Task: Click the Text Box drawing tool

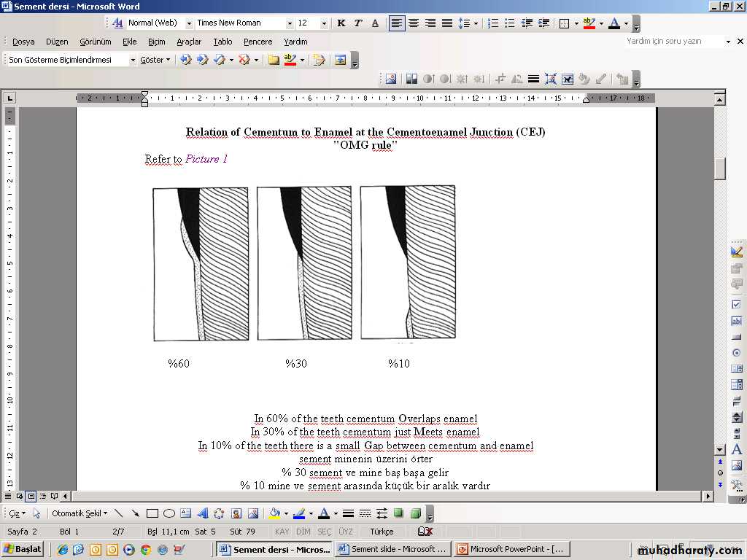Action: click(186, 513)
